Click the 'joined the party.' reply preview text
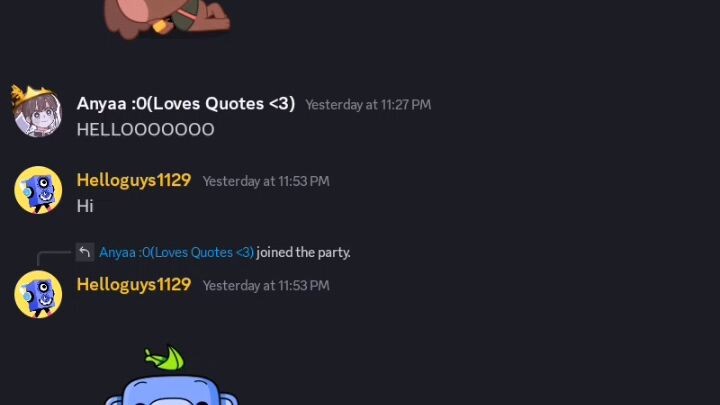 point(304,253)
